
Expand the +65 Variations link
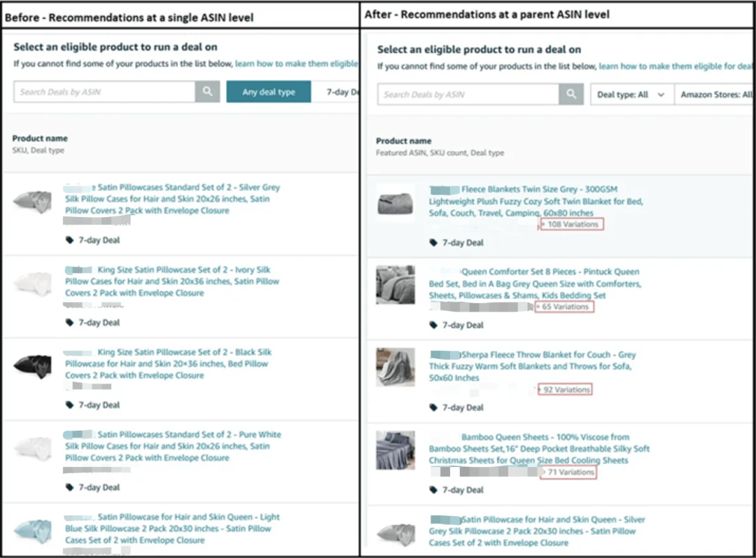[565, 307]
